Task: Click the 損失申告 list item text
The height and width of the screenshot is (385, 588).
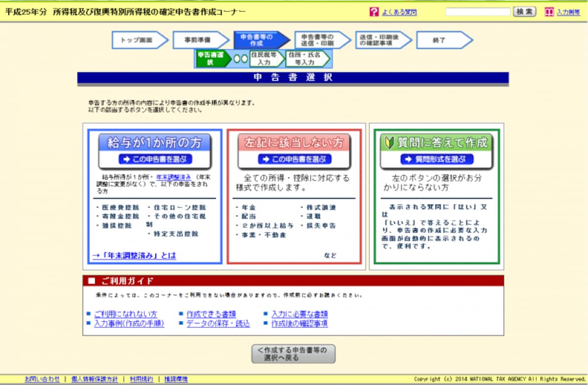Action: tap(320, 226)
